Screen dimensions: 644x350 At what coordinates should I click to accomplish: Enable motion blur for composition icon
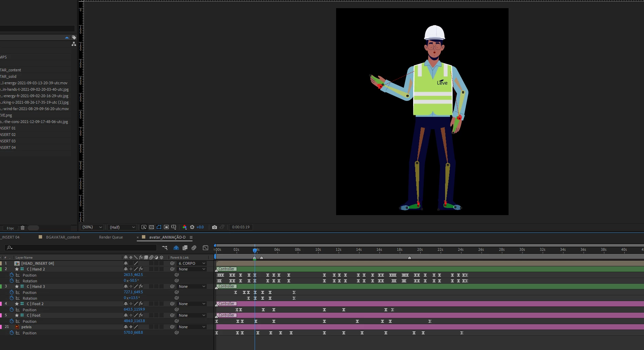tap(194, 248)
